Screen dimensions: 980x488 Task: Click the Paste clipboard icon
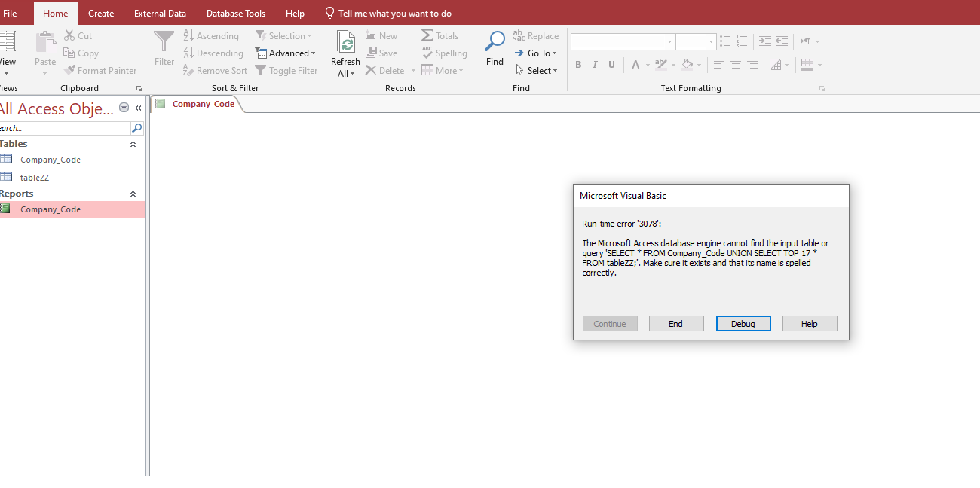pyautogui.click(x=45, y=42)
